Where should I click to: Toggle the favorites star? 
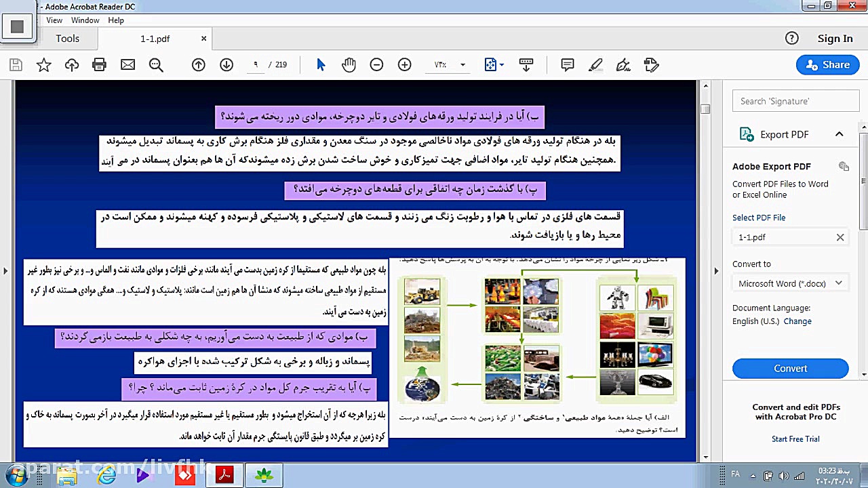click(x=43, y=64)
